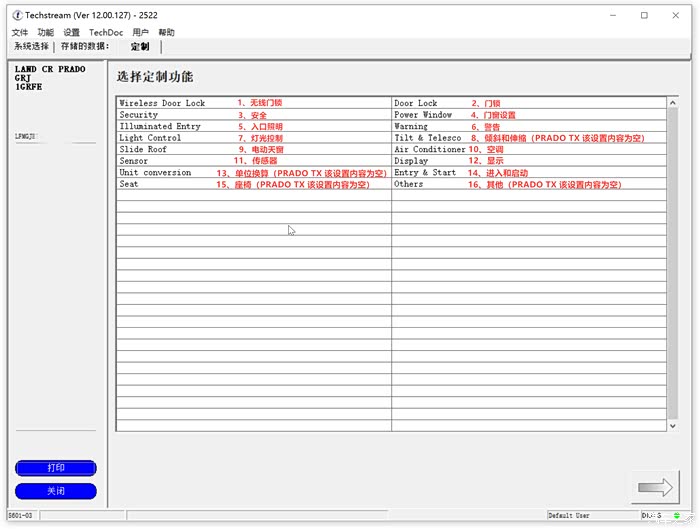700x529 pixels.
Task: Choose the Power Window list entry
Action: pos(423,115)
